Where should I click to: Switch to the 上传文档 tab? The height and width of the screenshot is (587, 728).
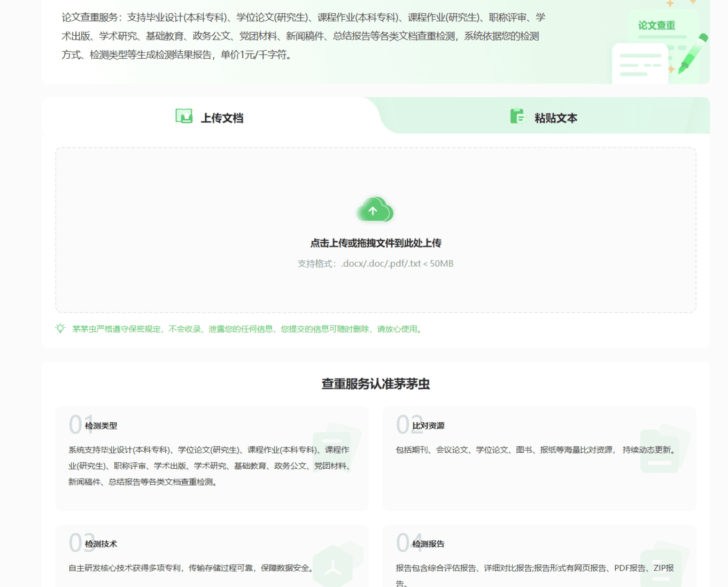pos(210,117)
